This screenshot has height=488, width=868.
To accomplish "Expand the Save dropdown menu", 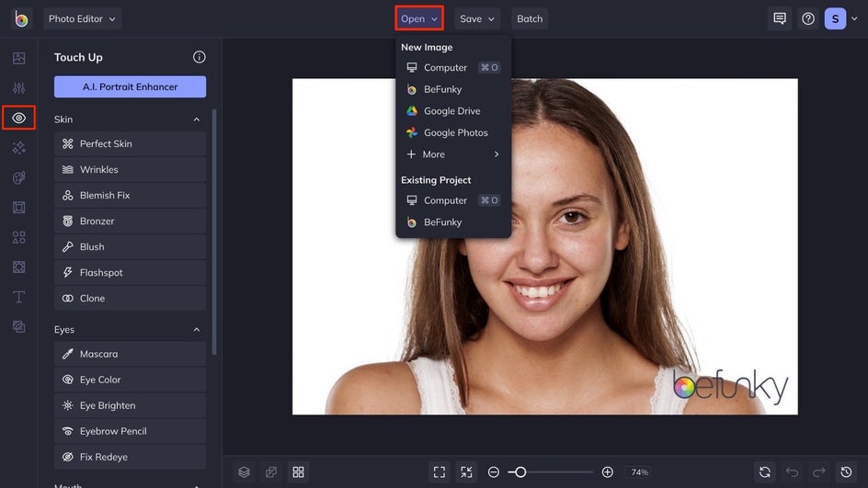I will point(476,18).
